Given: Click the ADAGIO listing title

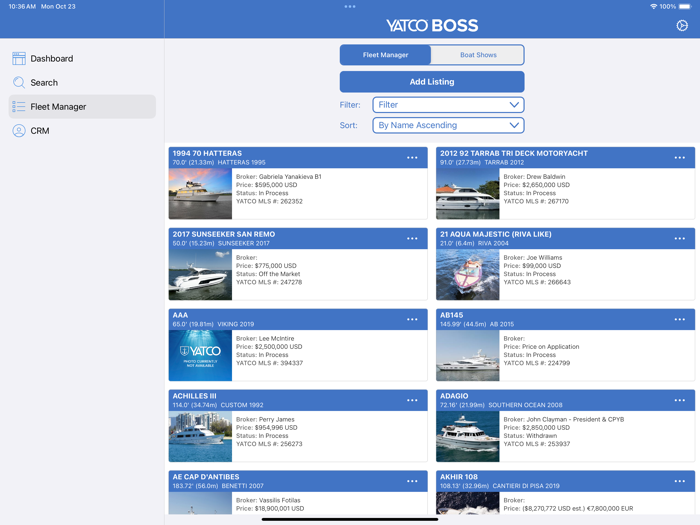Looking at the screenshot, I should pos(454,396).
